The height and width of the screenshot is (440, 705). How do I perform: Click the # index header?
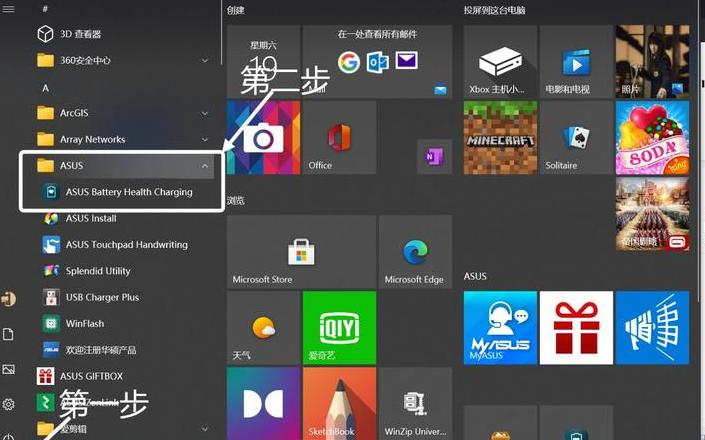(45, 9)
